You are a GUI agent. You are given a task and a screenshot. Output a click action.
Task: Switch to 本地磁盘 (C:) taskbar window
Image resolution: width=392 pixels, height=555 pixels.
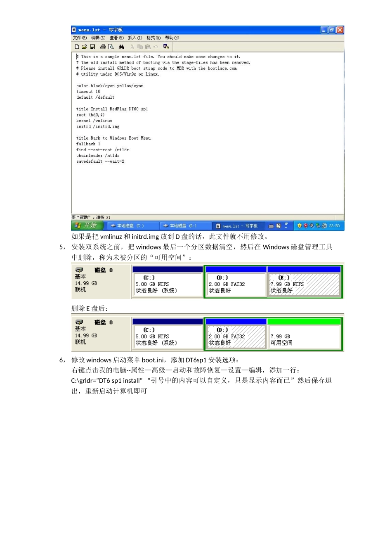tap(133, 226)
